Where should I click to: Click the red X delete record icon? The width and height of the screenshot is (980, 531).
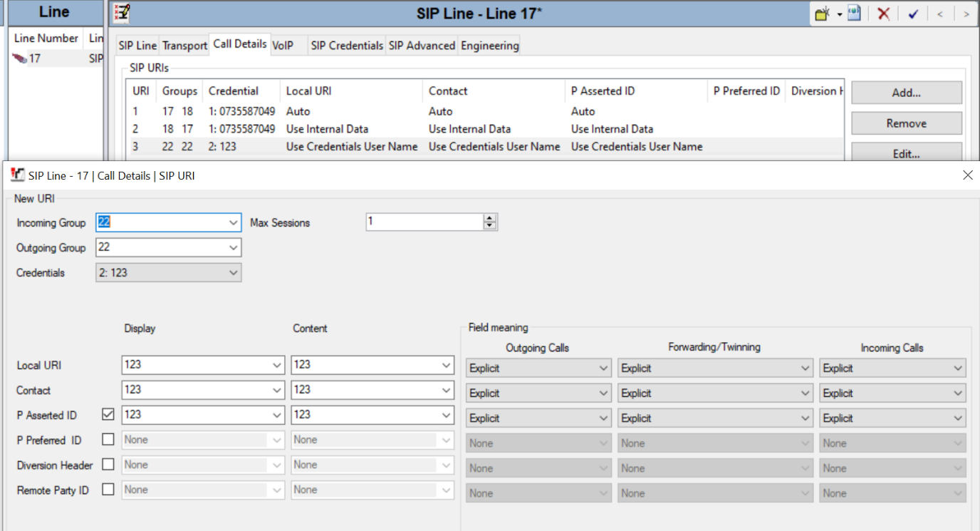(x=883, y=14)
